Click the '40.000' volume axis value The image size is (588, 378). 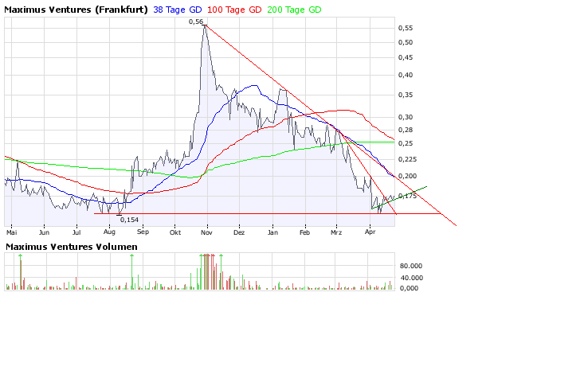411,278
